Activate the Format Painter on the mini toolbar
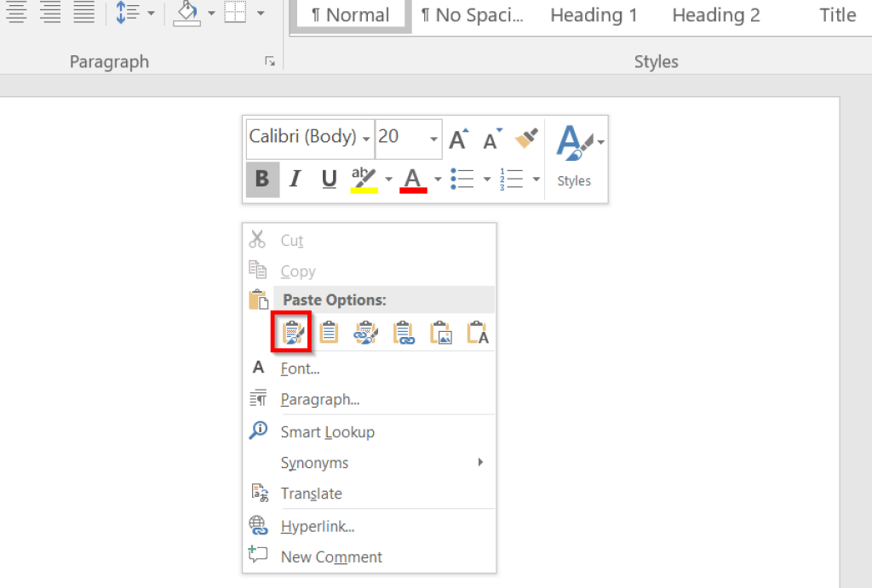The width and height of the screenshot is (872, 588). (525, 136)
